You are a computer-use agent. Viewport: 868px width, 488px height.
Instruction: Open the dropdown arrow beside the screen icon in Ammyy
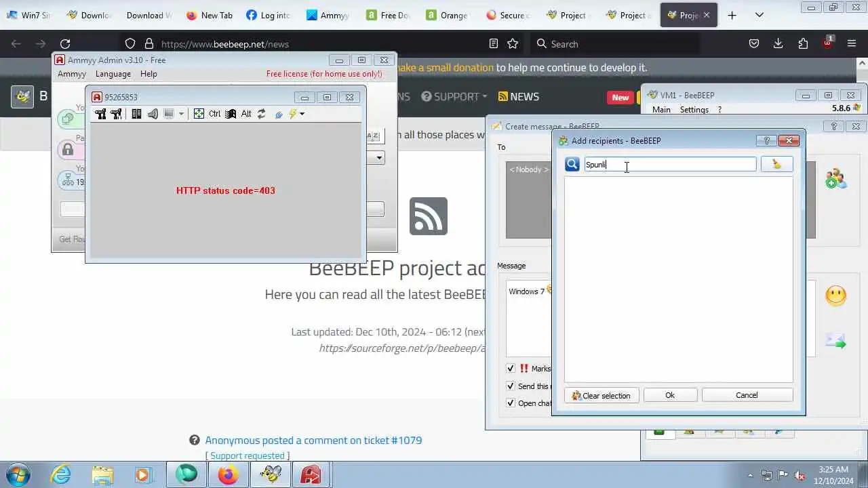[x=181, y=114]
